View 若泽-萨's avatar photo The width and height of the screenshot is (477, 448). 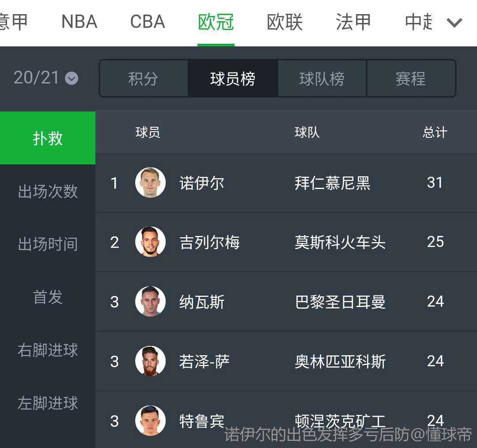tap(150, 361)
